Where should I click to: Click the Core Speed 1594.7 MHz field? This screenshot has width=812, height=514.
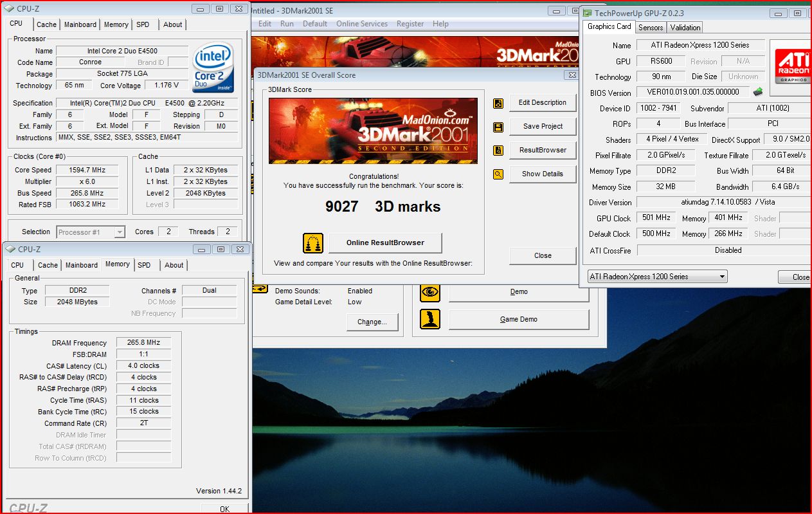[87, 170]
